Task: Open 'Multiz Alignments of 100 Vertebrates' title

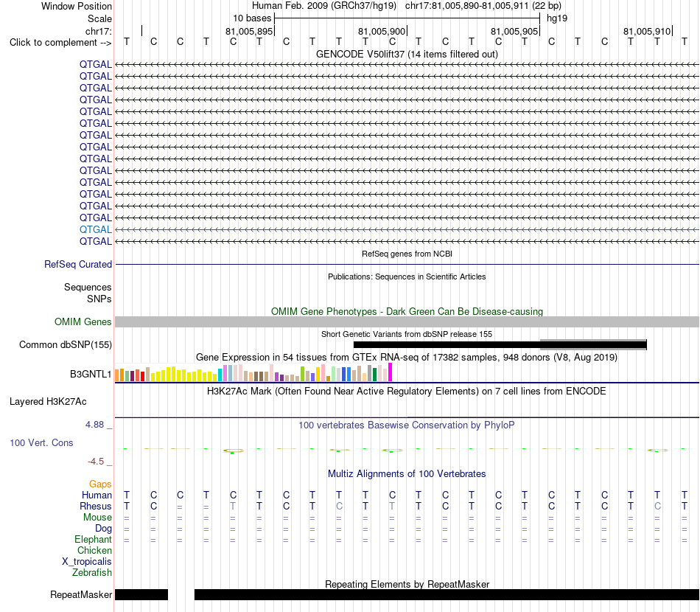Action: [407, 474]
